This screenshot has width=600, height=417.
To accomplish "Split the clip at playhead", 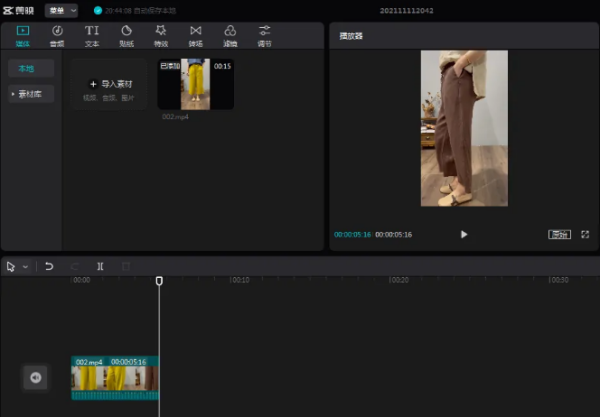I will [x=100, y=267].
